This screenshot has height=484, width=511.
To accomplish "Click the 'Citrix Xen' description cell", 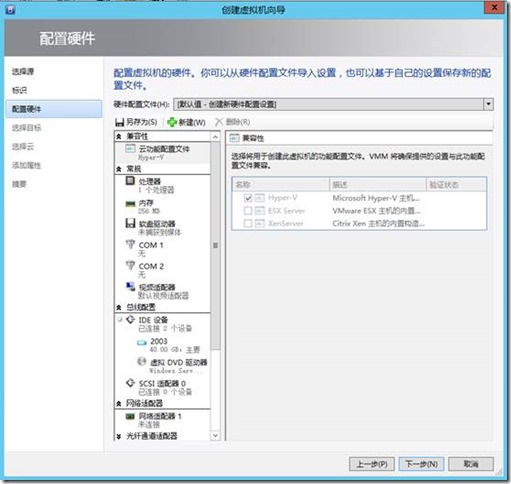I will tap(378, 223).
